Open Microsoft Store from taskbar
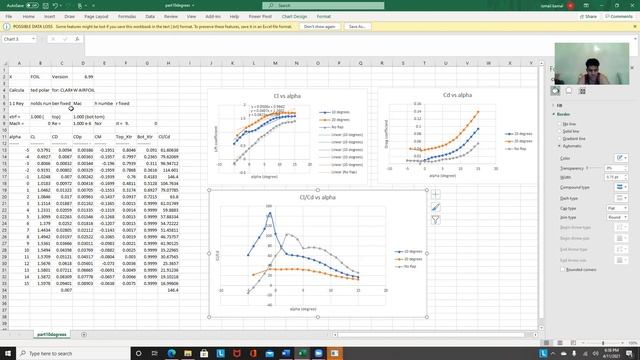The height and width of the screenshot is (360, 640). coord(204,353)
